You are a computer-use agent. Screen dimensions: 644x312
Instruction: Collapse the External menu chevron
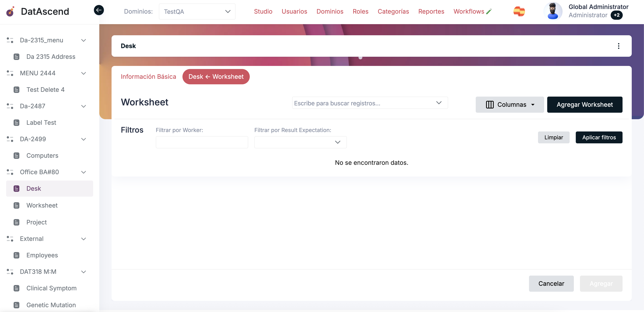pyautogui.click(x=84, y=239)
